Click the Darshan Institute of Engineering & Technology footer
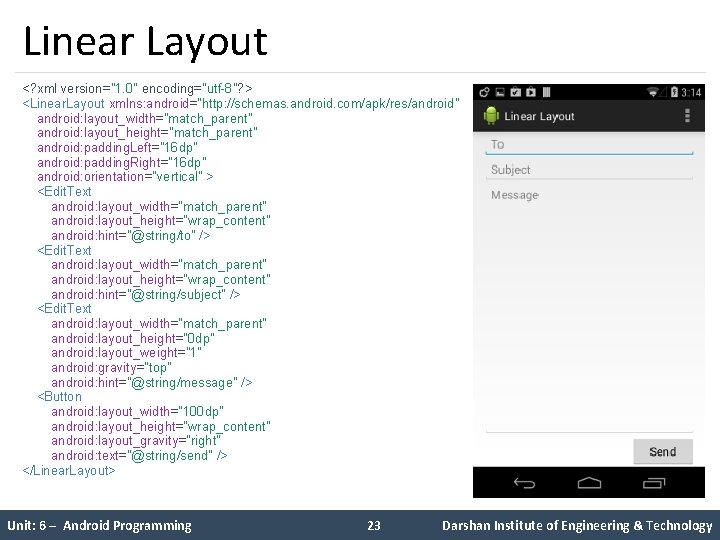 coord(577,526)
